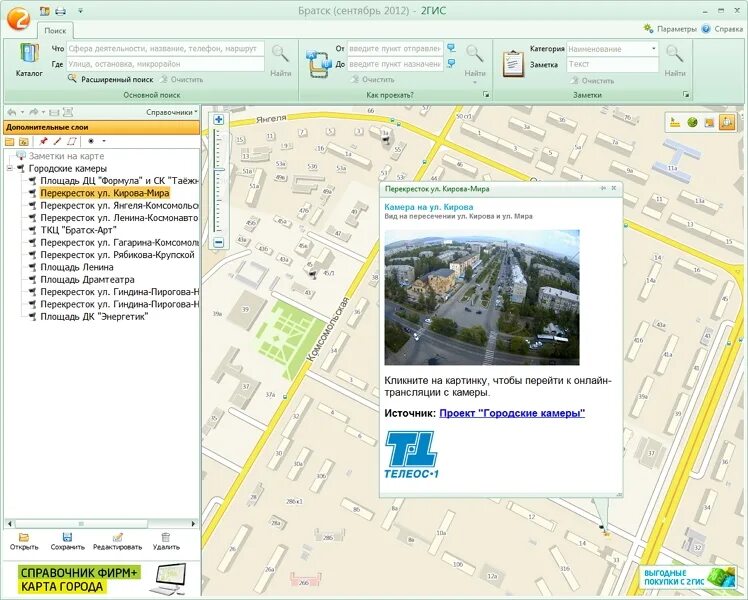Screen dimensions: 748x600
Task: Expand the Заметки section launcher
Action: tap(686, 94)
